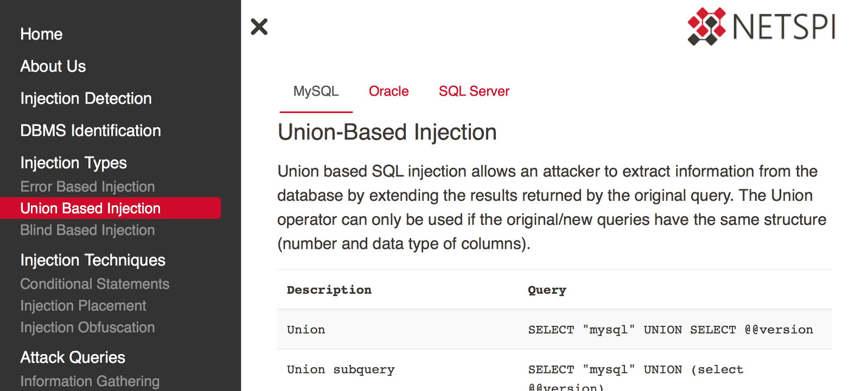Navigate to Injection Detection
This screenshot has width=868, height=391.
pyautogui.click(x=86, y=98)
